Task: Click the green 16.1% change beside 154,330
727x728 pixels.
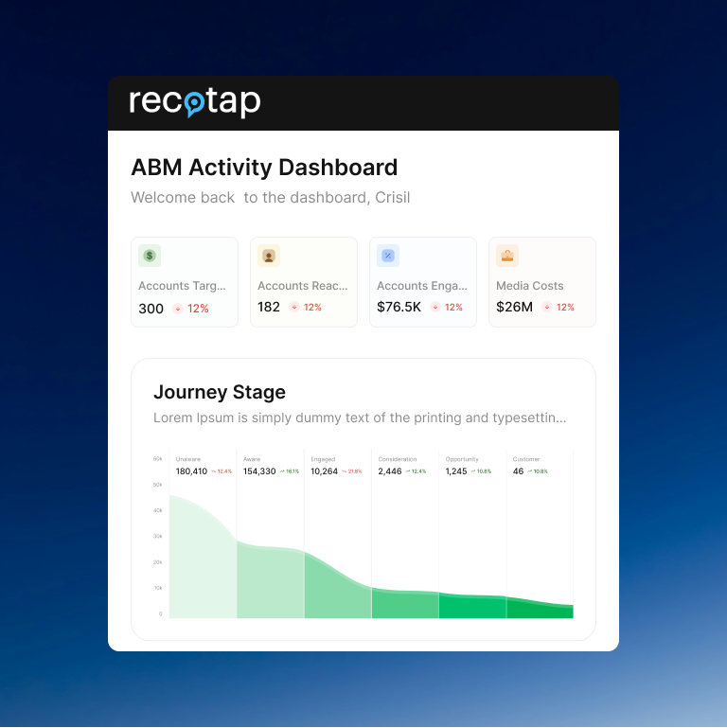Action: click(x=290, y=471)
